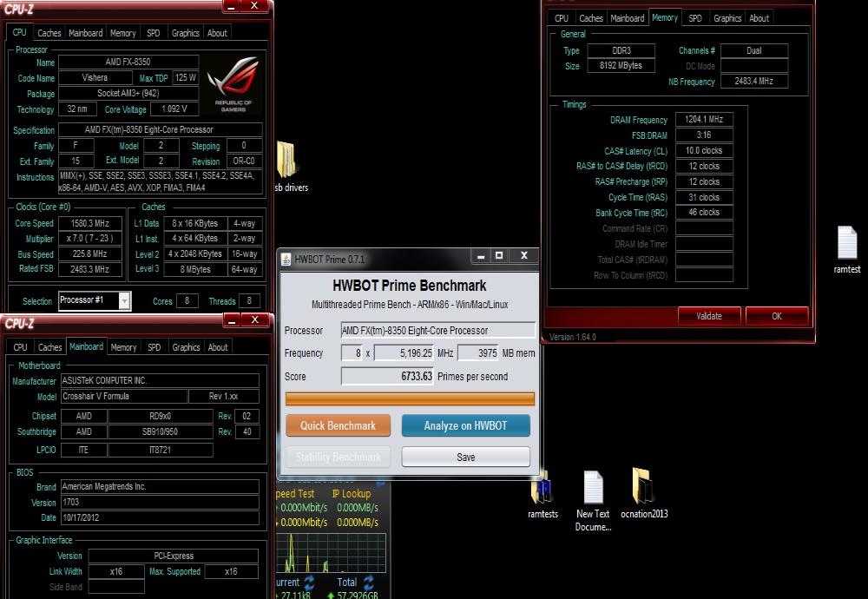Click the Processor name field in HWBOT Prime
Image resolution: width=868 pixels, height=599 pixels.
click(x=437, y=331)
